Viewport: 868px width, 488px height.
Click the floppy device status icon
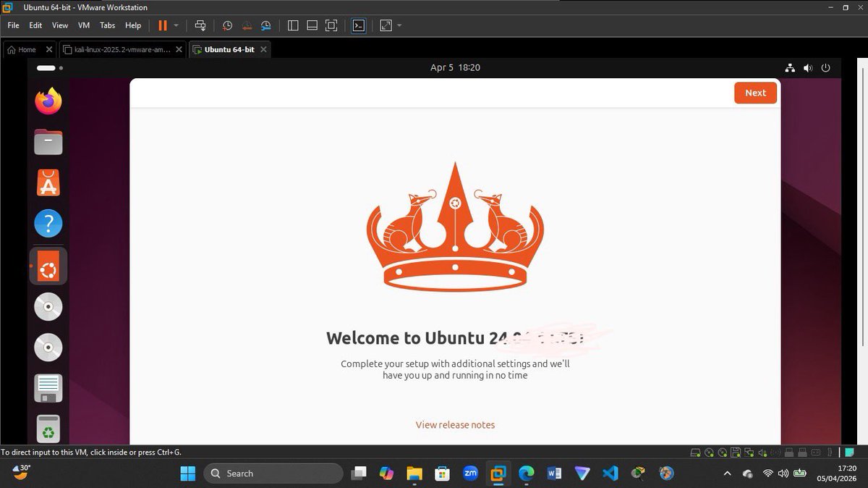[735, 453]
